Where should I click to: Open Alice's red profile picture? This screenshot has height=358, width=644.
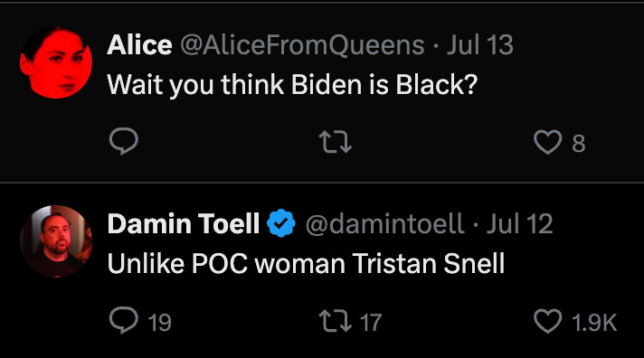pos(56,62)
